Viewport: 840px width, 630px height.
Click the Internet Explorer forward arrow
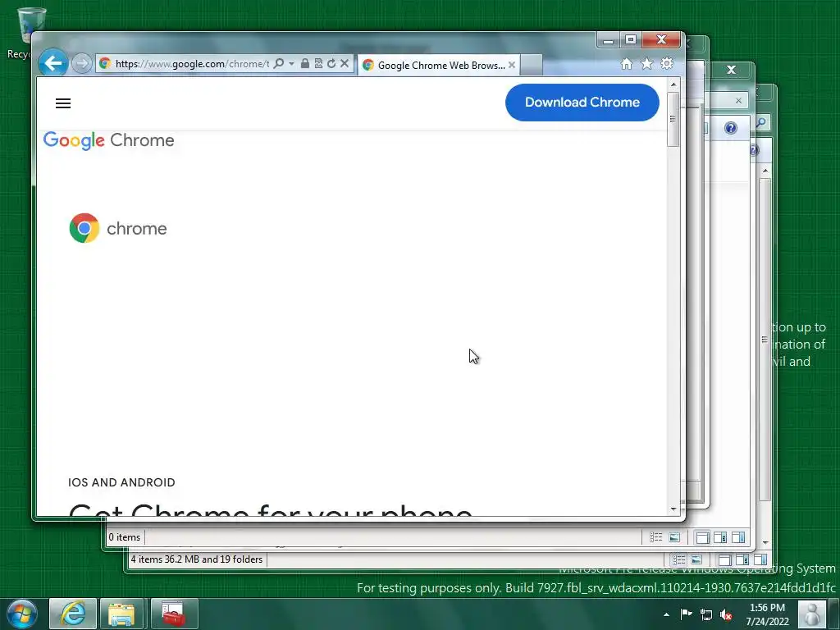coord(81,64)
